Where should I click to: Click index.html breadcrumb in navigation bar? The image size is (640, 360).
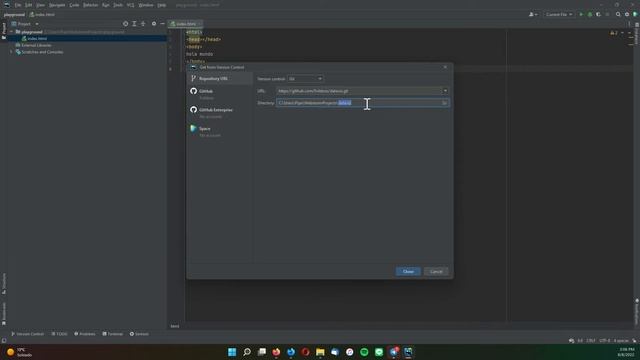pos(42,14)
